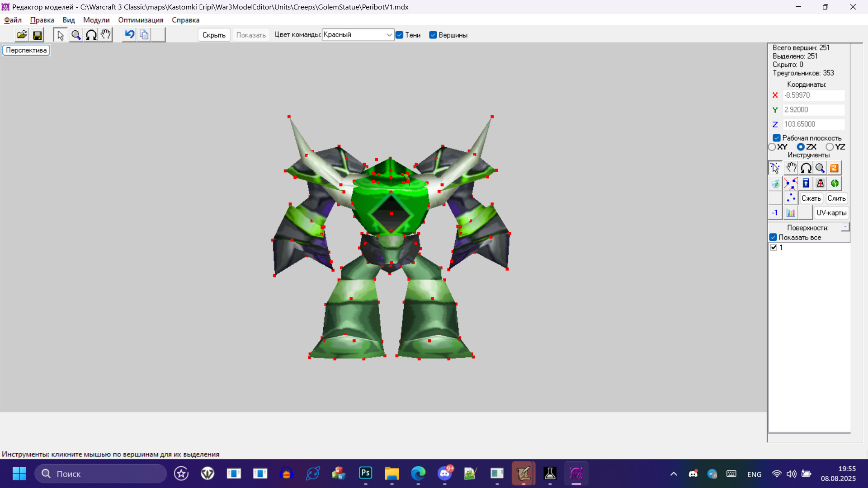
Task: Open model file with folder icon
Action: 22,35
